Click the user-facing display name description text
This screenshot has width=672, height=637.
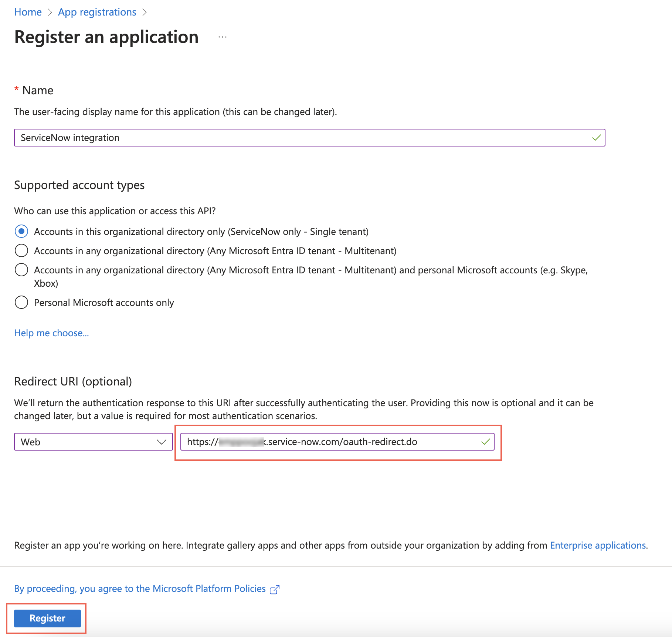tap(176, 112)
